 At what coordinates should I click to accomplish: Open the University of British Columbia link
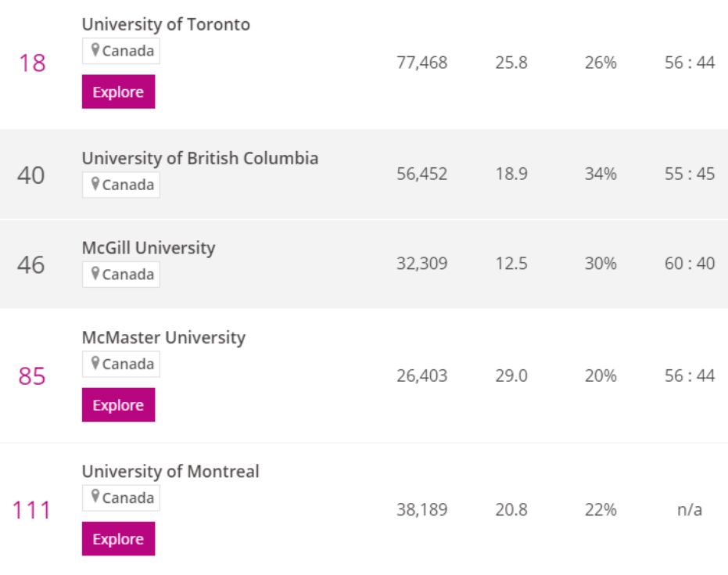click(199, 158)
